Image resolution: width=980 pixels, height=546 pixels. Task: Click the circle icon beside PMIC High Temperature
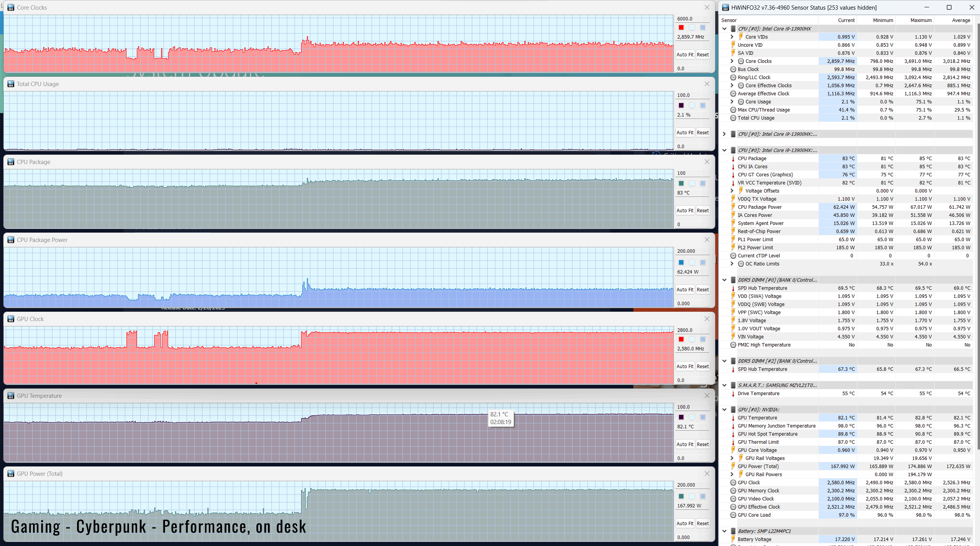click(733, 345)
